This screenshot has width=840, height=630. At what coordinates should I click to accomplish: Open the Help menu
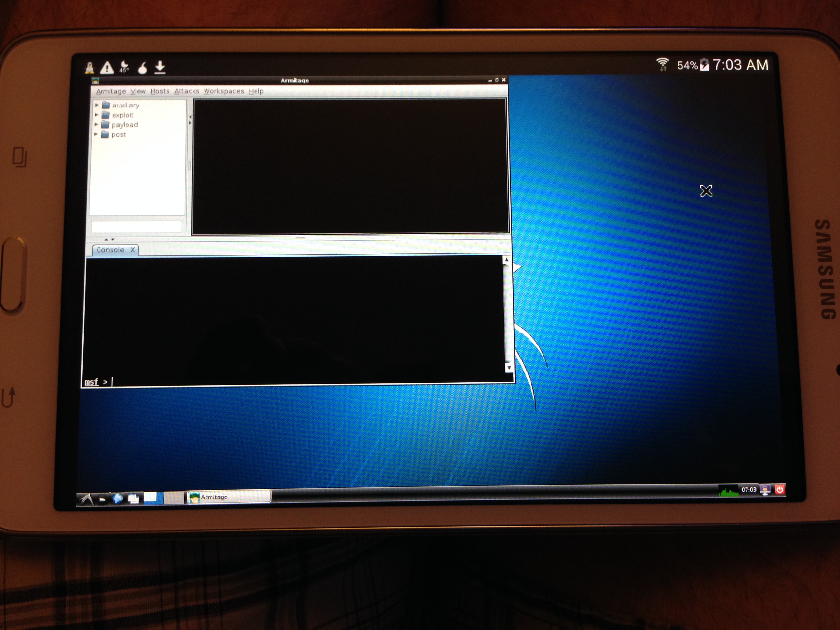[x=256, y=91]
